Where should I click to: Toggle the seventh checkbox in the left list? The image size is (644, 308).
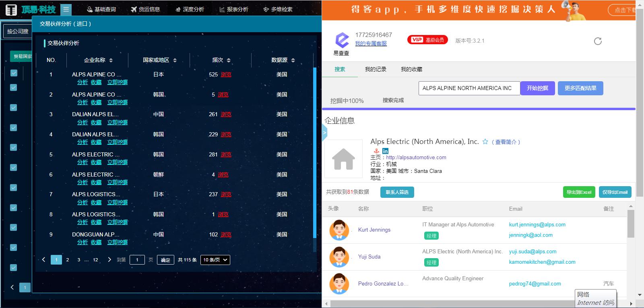(x=14, y=187)
